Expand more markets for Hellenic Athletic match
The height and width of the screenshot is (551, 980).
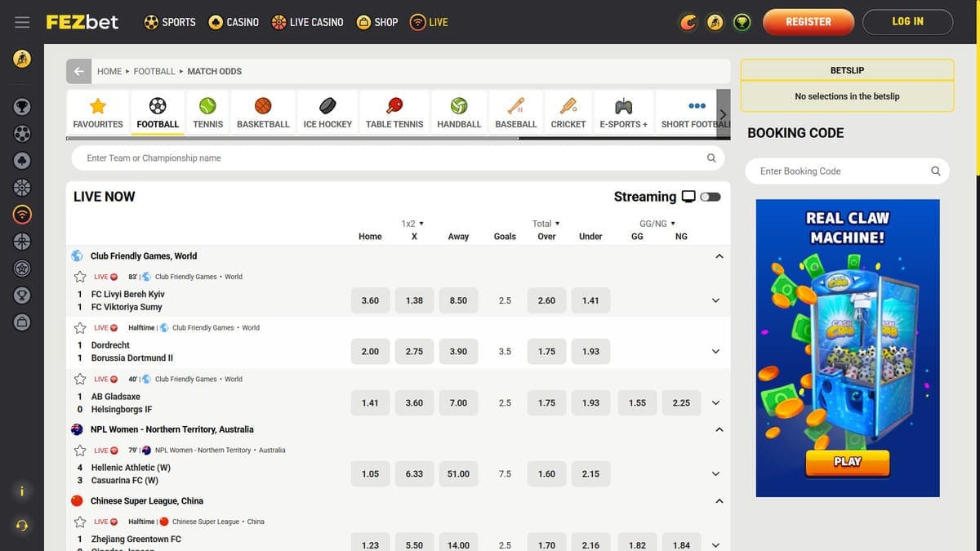[x=716, y=474]
